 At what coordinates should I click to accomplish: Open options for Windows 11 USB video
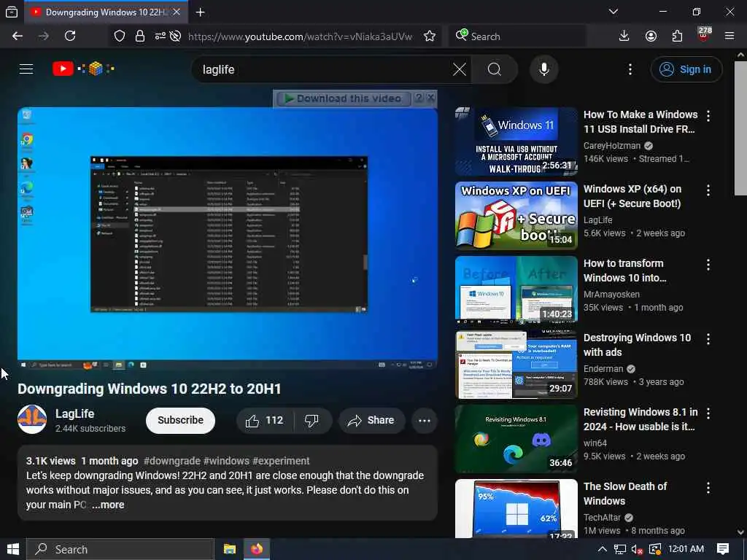[x=708, y=115]
